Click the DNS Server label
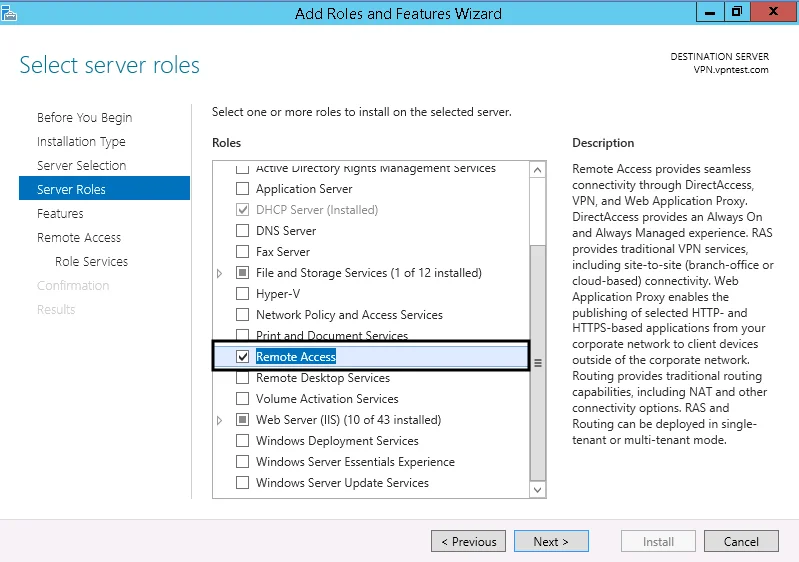 point(286,231)
